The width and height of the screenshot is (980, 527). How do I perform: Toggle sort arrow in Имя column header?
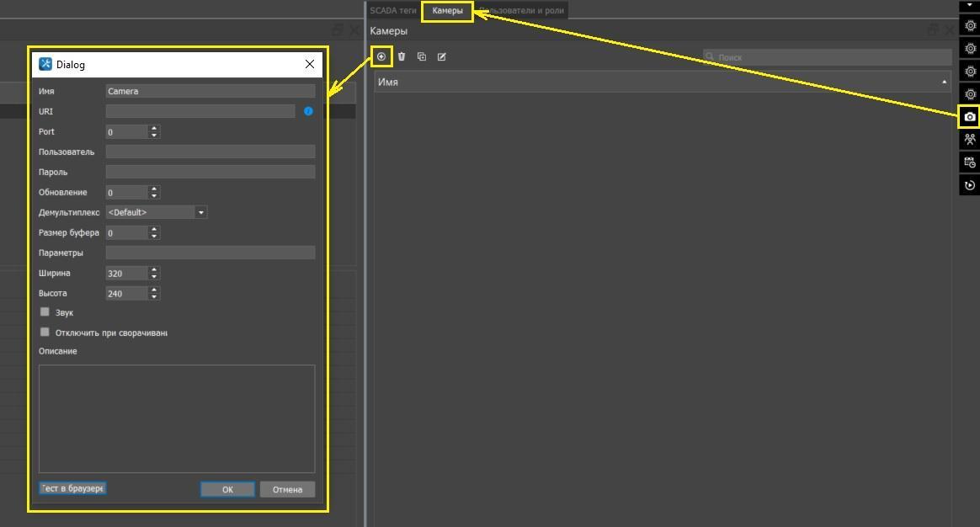click(x=944, y=82)
